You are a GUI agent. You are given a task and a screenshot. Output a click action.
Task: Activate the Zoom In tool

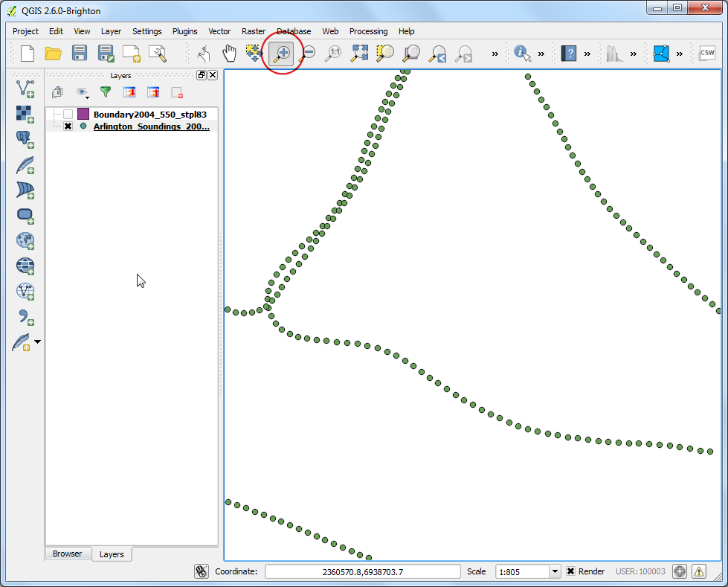281,54
